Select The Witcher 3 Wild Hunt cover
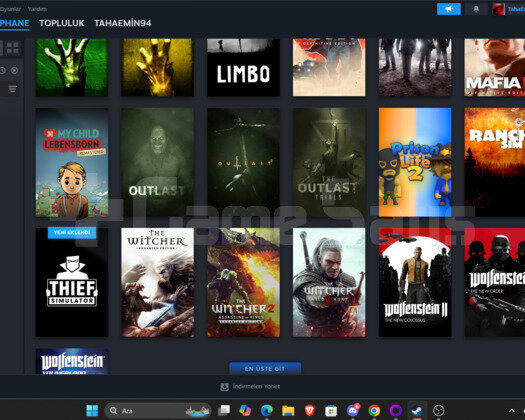Viewport: 525px width, 420px height. 329,282
